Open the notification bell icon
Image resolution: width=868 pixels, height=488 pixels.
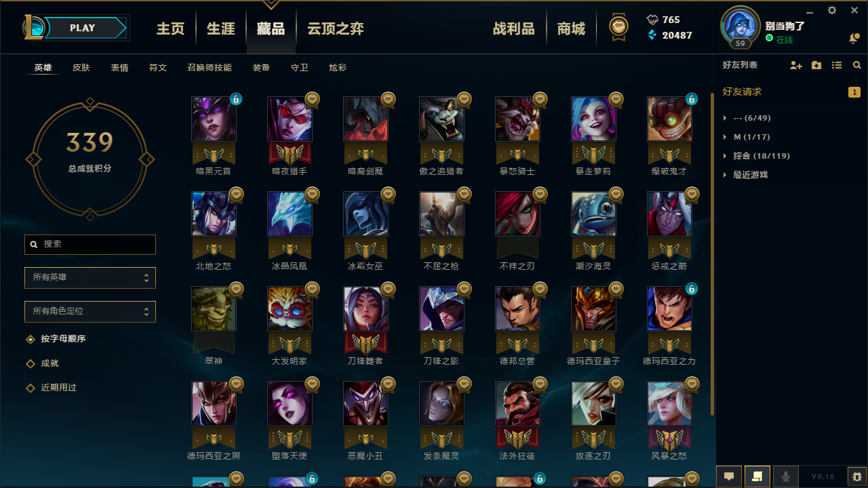(x=854, y=39)
